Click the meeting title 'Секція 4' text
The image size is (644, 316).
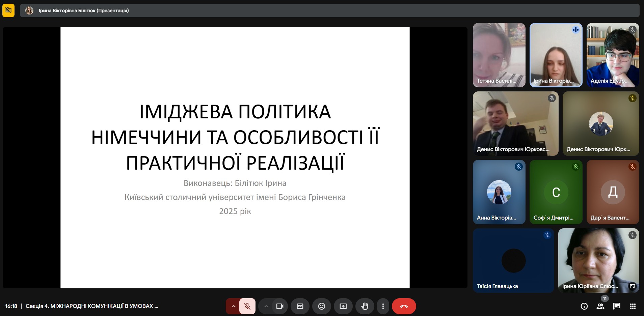click(92, 306)
